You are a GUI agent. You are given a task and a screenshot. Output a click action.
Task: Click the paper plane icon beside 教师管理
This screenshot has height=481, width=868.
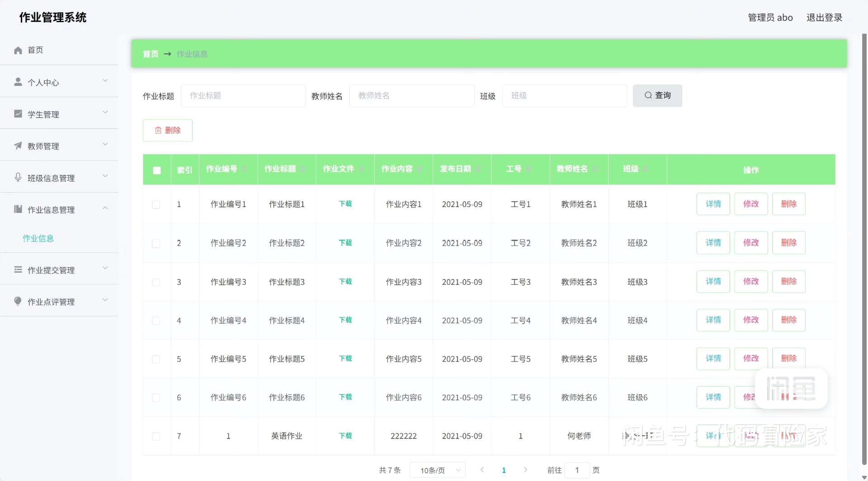[18, 146]
